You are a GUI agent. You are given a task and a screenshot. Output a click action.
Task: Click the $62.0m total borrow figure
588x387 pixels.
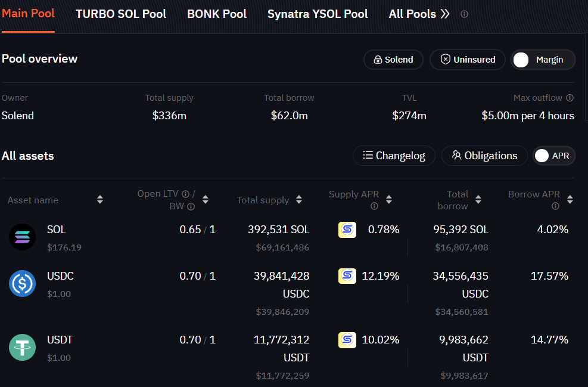(289, 116)
